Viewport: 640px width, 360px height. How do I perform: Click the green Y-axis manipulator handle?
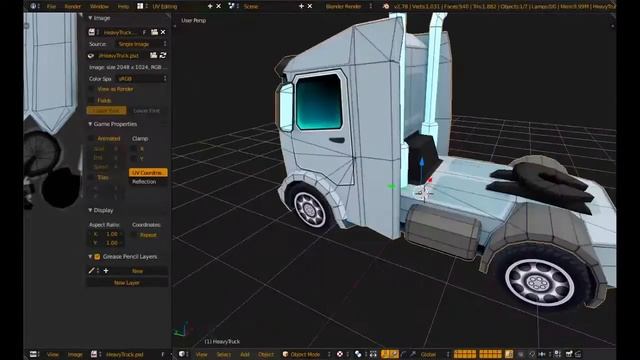(x=391, y=186)
